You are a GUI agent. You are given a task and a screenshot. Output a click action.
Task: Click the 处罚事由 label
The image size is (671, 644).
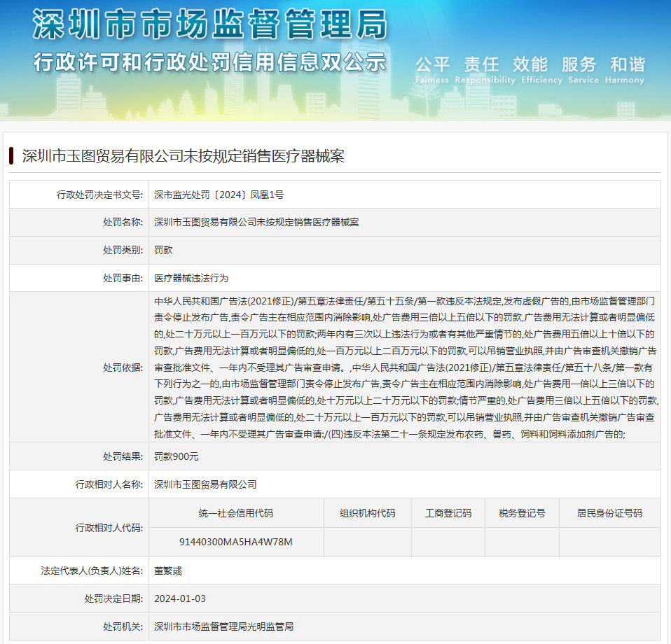point(123,278)
